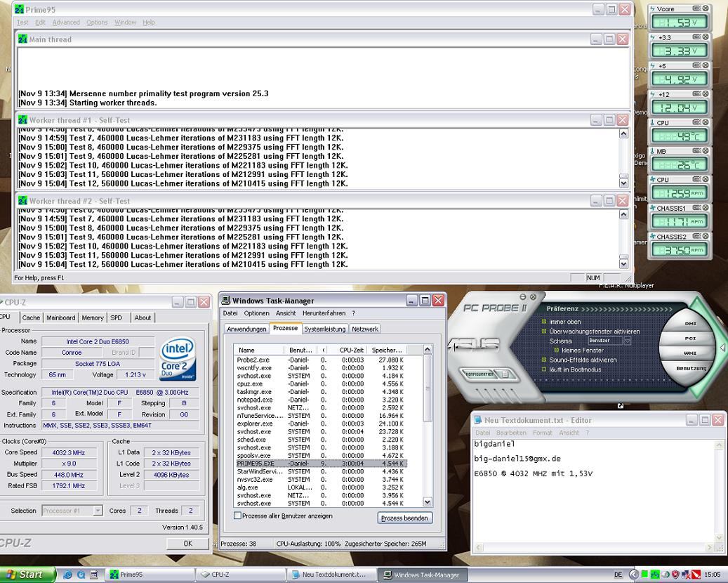Click the Intel Core 2 Duo logo in CPU-Z
The image size is (728, 583).
coord(178,359)
